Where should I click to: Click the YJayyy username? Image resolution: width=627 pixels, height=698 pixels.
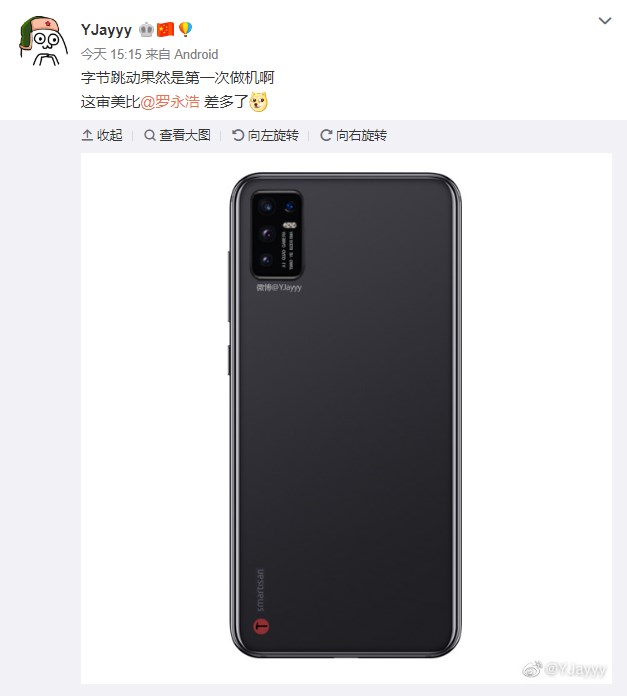[x=106, y=30]
